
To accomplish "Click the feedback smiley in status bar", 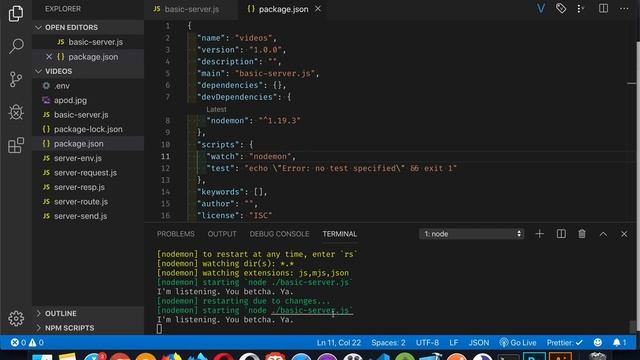I will (598, 342).
